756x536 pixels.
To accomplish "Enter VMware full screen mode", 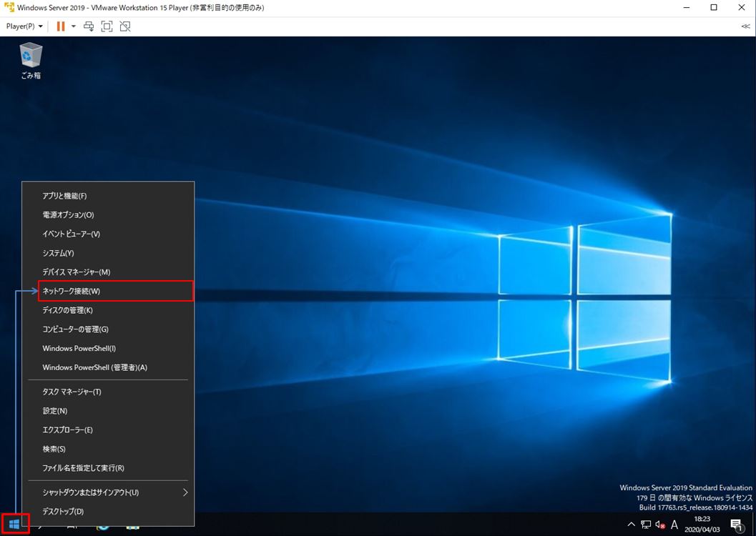I will pyautogui.click(x=107, y=26).
